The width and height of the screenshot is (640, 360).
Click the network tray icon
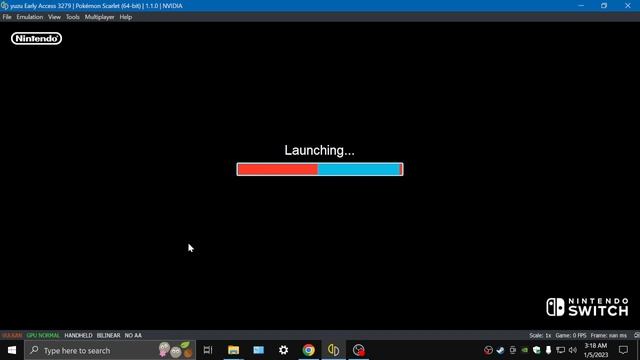(560, 350)
